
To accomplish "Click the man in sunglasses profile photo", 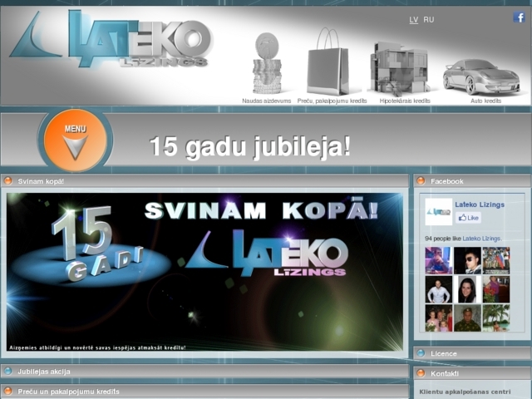I will 467,260.
